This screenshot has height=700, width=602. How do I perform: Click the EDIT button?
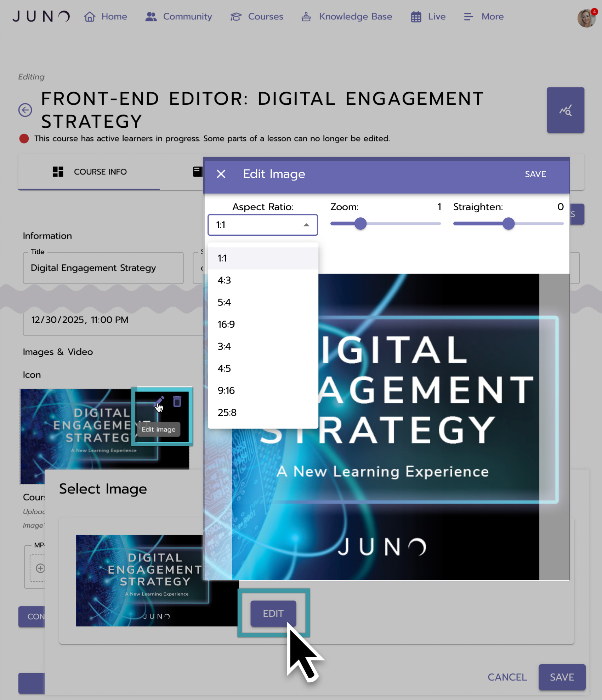point(273,613)
